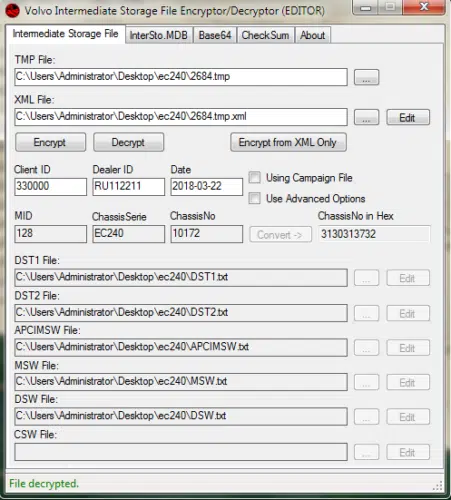
Task: Click Edit next to DST2 File
Action: [408, 313]
